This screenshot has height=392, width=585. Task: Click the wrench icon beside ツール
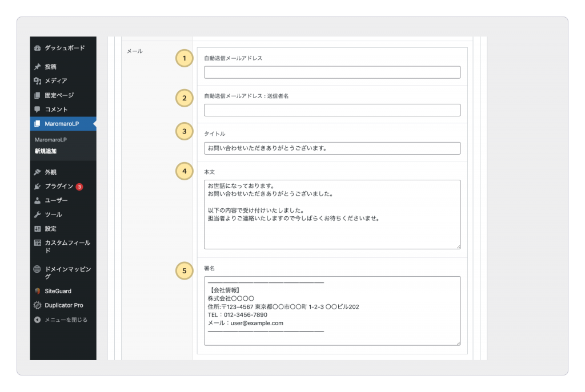[38, 215]
